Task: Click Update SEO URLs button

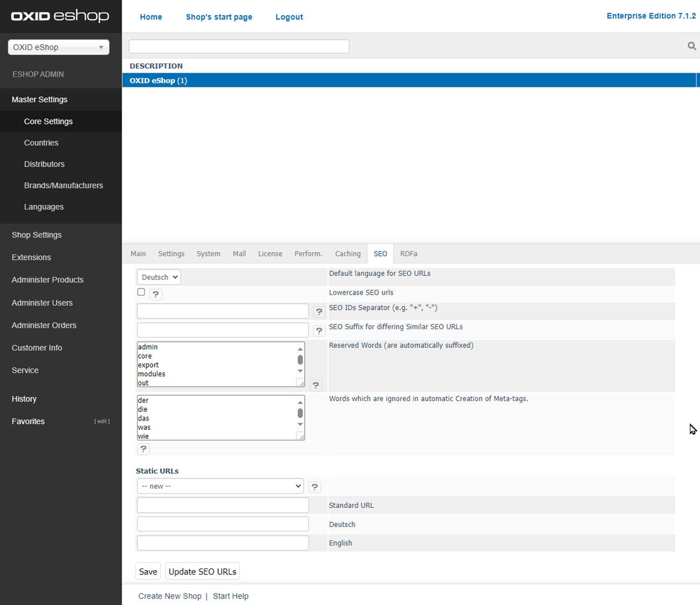Action: [x=202, y=572]
